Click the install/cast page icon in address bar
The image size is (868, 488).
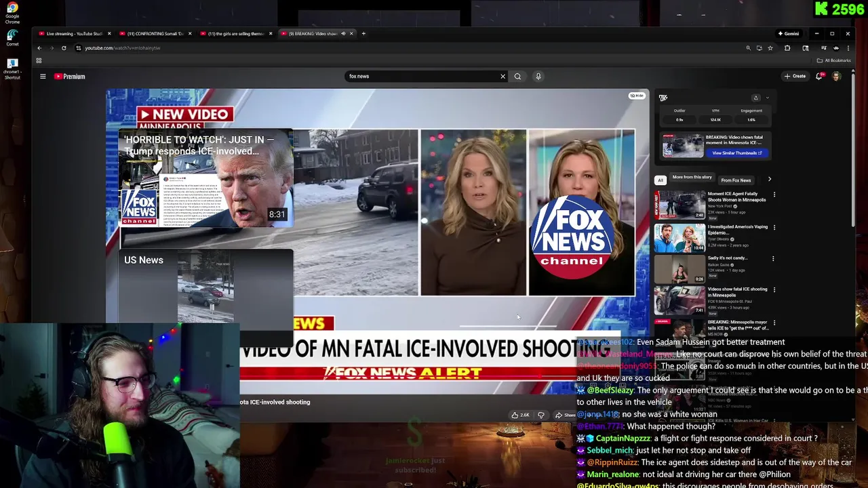pos(759,48)
